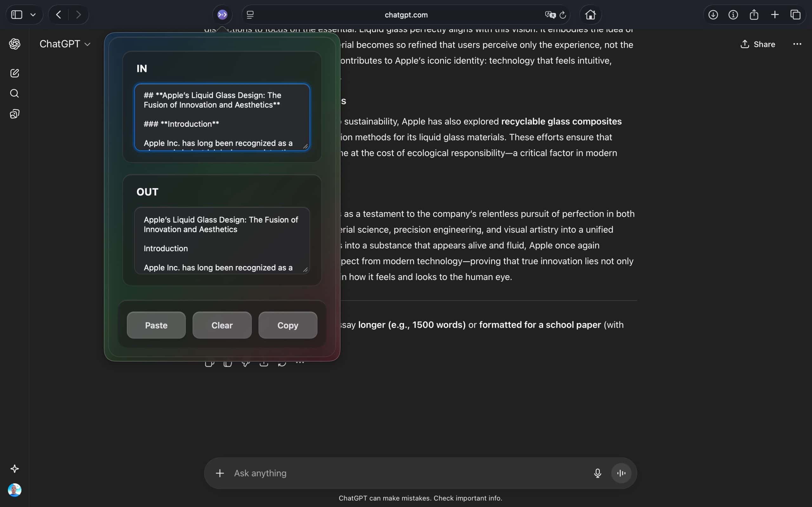Reload the chatgpt.com page

(x=563, y=15)
